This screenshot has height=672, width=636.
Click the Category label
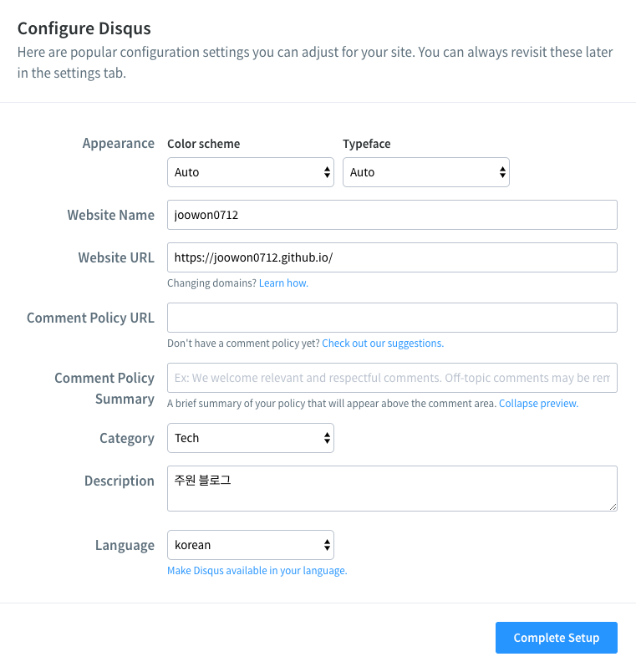tap(127, 439)
